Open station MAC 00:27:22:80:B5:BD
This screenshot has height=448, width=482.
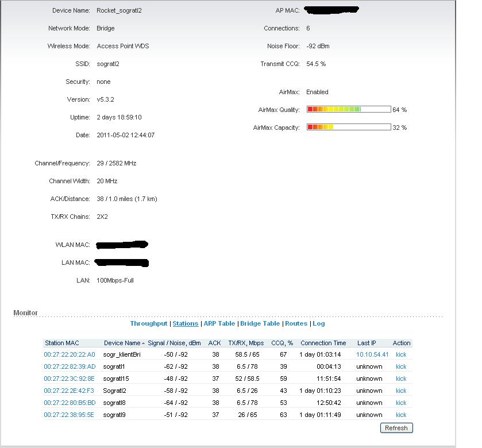tap(70, 403)
